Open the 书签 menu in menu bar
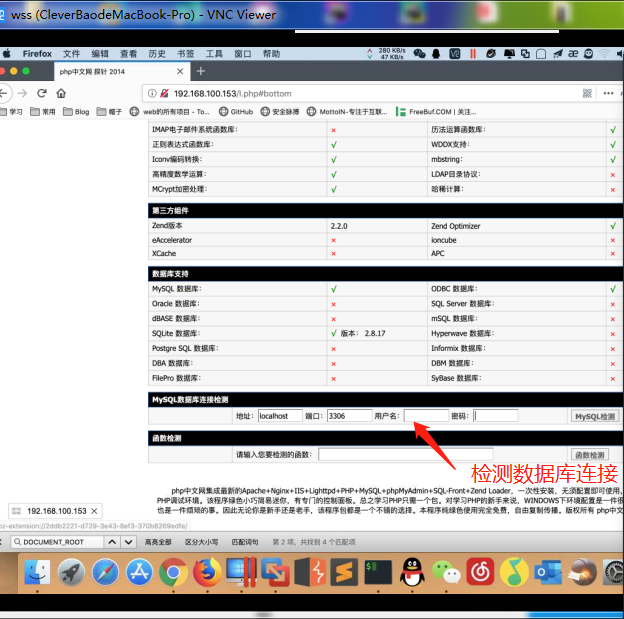Viewport: 624px width, 619px height. pyautogui.click(x=186, y=53)
